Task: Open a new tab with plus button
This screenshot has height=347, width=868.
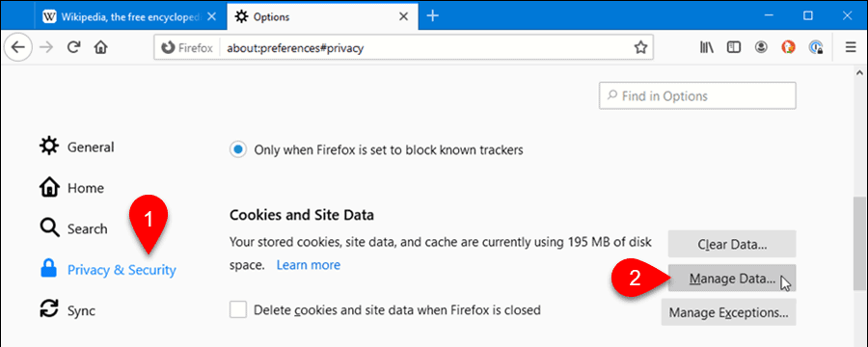Action: tap(433, 16)
